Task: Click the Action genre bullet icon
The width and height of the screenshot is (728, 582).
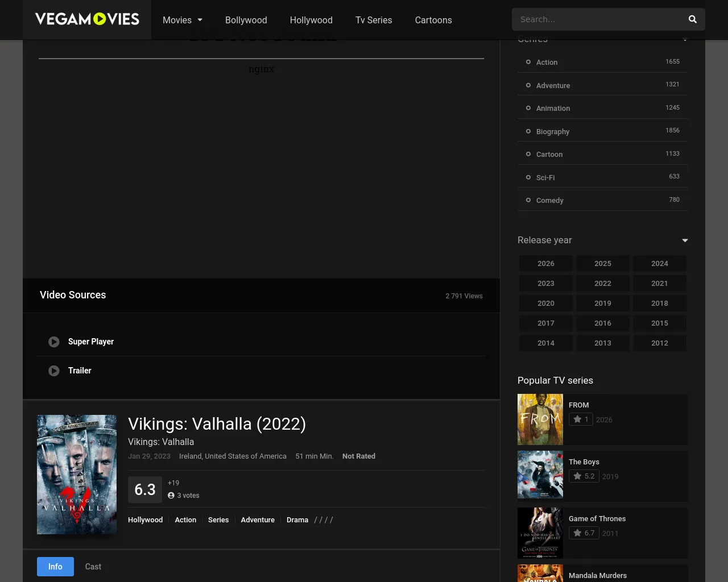Action: [528, 62]
